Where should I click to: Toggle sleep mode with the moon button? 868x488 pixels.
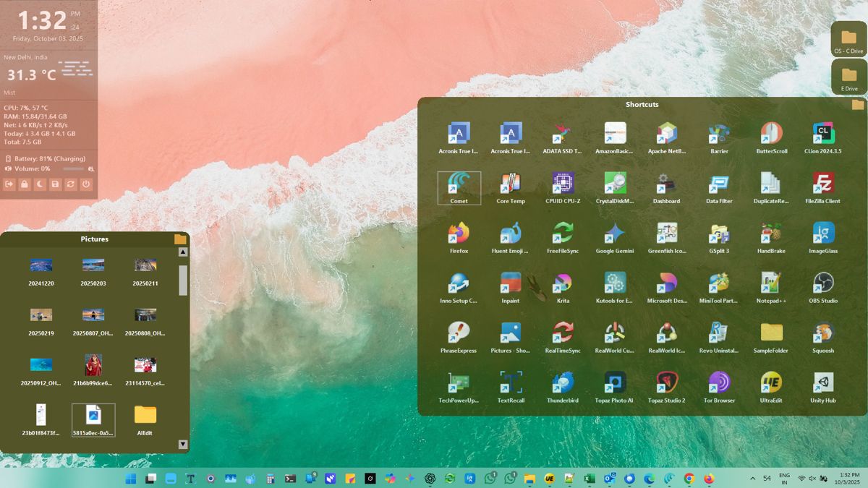point(40,184)
